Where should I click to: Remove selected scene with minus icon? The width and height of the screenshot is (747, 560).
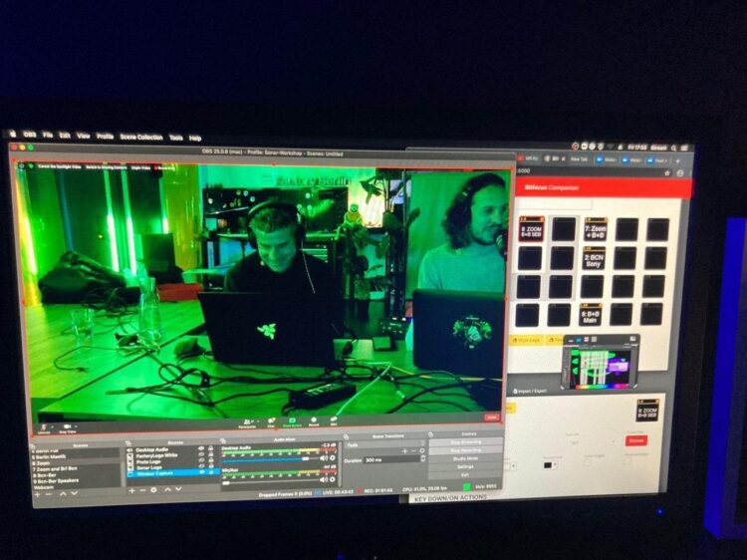[48, 494]
